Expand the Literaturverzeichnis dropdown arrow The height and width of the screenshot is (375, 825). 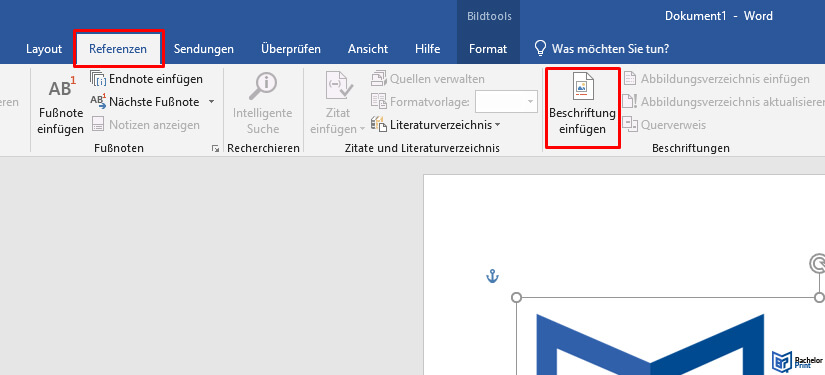(x=497, y=125)
